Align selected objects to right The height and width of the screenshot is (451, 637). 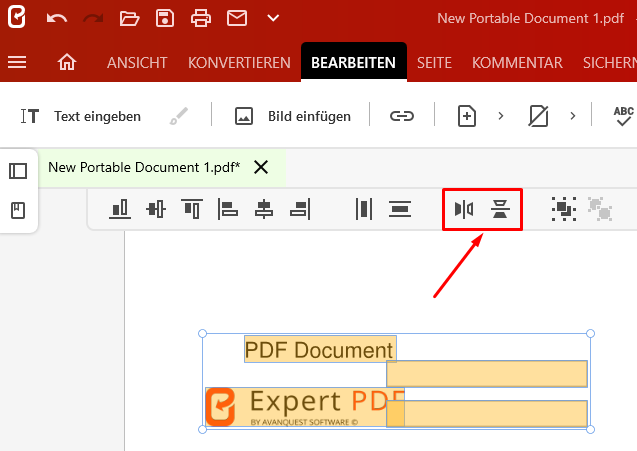click(x=300, y=209)
